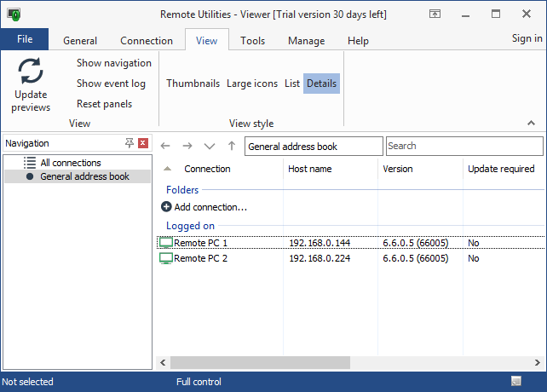
Task: Switch to List view style
Action: (292, 84)
